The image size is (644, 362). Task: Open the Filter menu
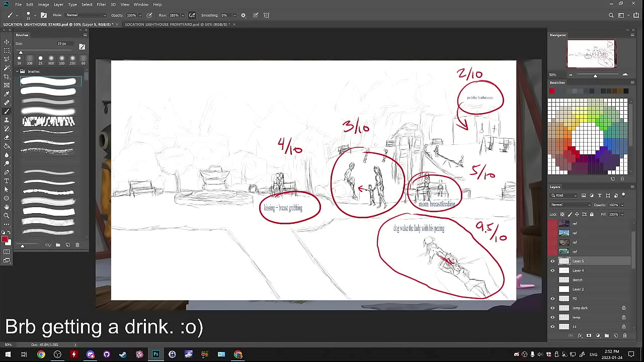coord(101,5)
